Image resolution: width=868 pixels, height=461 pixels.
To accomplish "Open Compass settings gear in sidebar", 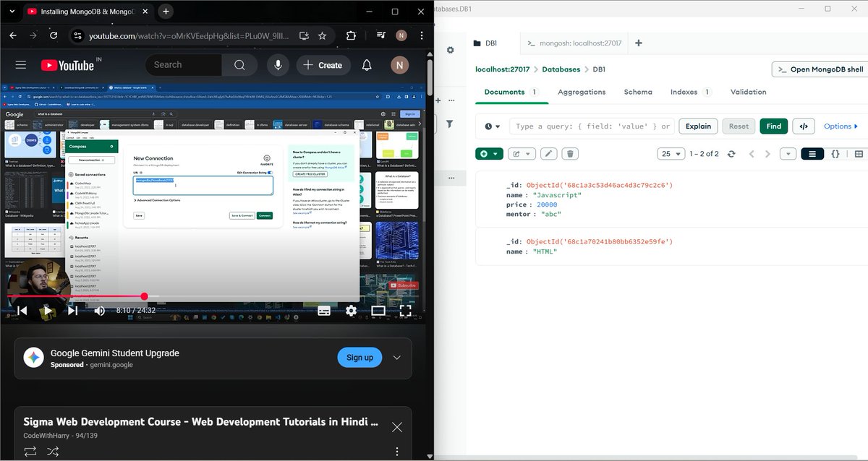I will [450, 50].
